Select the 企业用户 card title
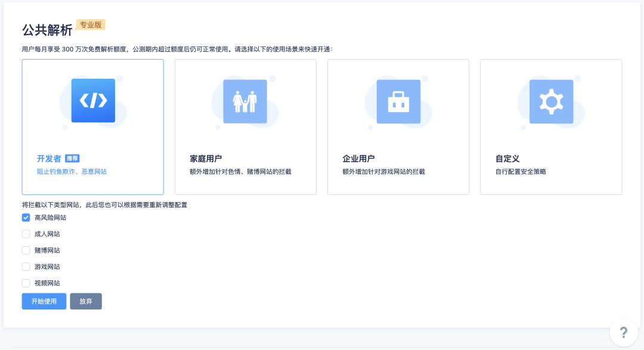The image size is (644, 350). [x=358, y=159]
